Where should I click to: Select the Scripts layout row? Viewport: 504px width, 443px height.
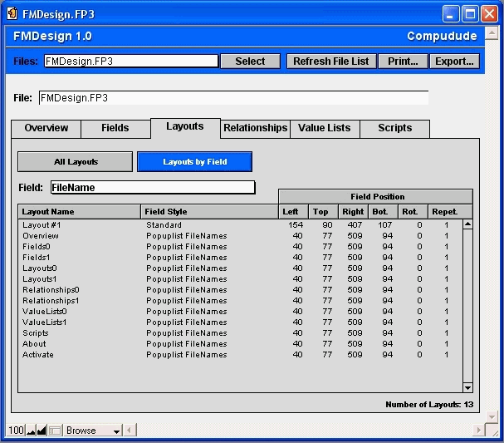click(241, 333)
